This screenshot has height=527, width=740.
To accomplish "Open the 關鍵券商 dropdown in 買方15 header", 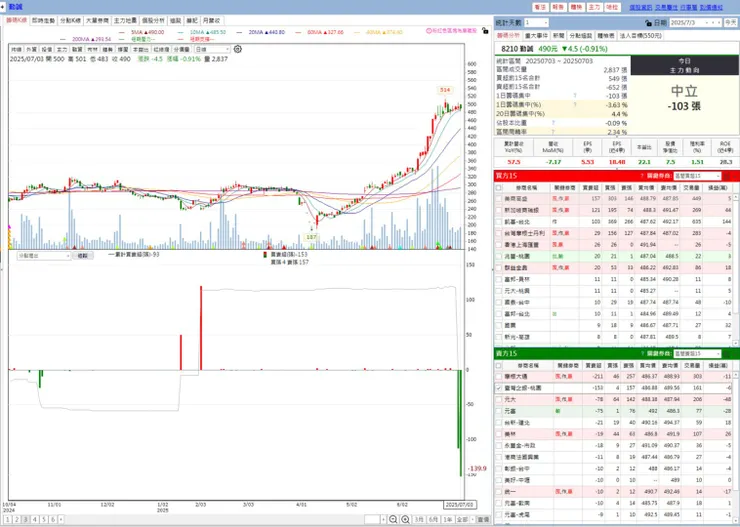I will [x=698, y=176].
